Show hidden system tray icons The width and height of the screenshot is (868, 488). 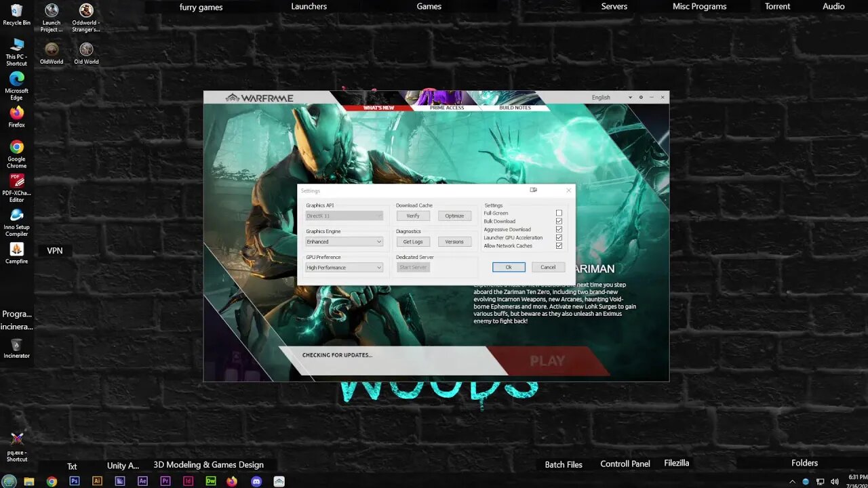(x=792, y=481)
